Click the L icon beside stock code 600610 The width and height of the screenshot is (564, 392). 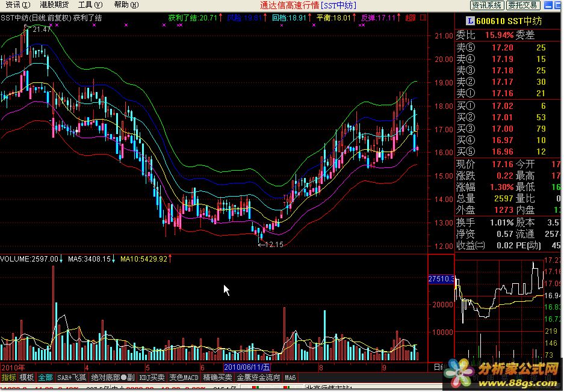click(x=470, y=21)
